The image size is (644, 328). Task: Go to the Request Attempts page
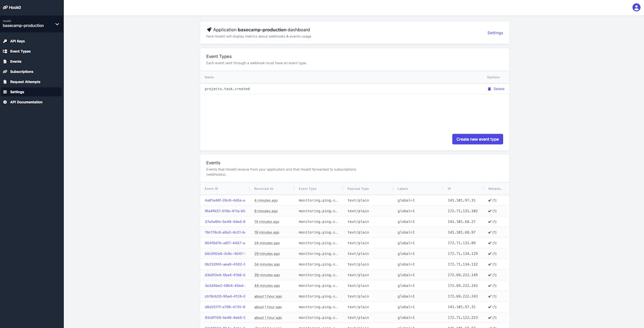coord(25,82)
